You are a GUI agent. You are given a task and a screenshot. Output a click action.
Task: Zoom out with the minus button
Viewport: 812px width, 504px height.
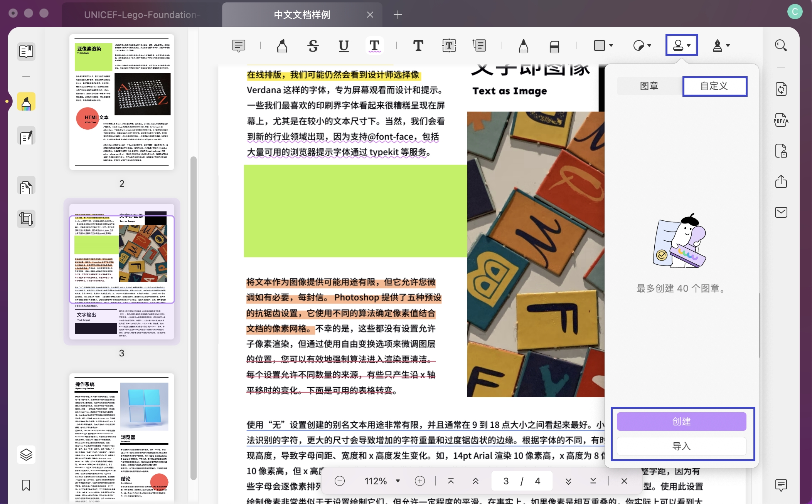pyautogui.click(x=340, y=481)
